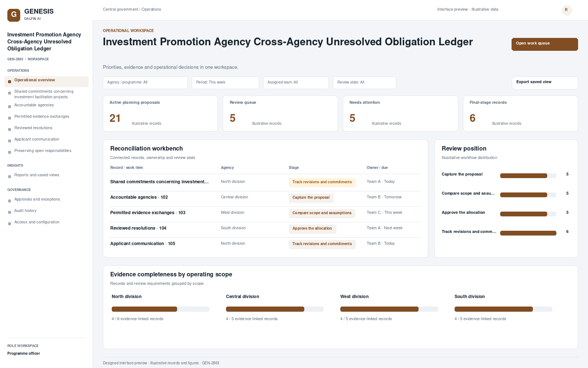This screenshot has height=368, width=588.
Task: Click the bullet icon beside Permitted evidence exchanges
Action: click(x=10, y=118)
